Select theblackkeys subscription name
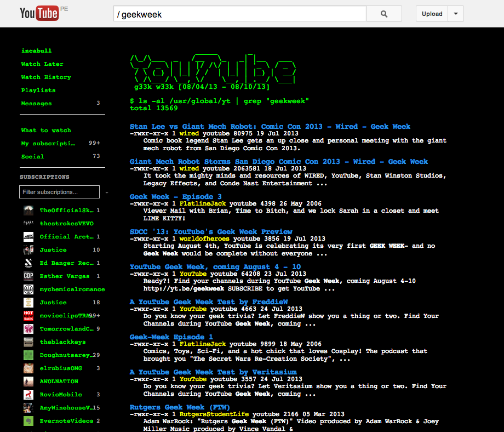 point(62,342)
